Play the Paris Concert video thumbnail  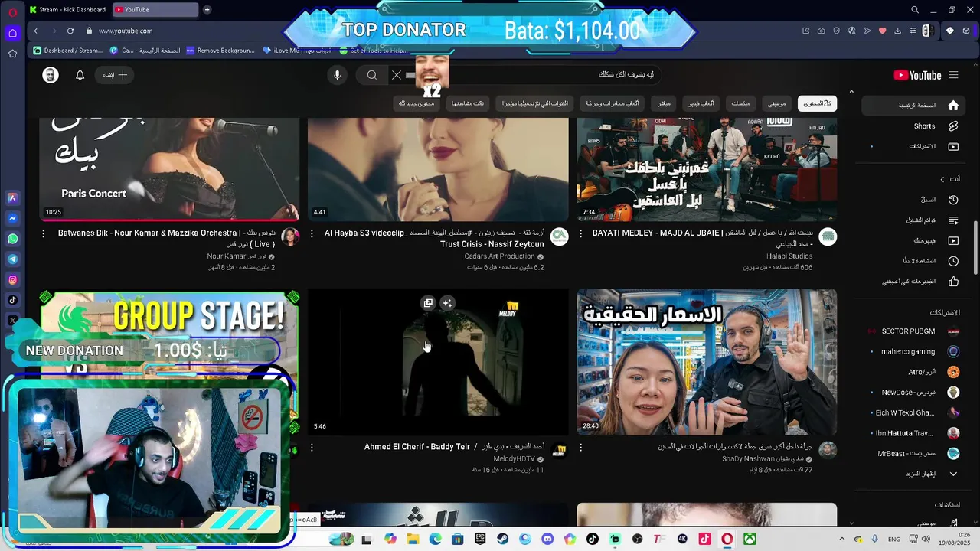(169, 169)
